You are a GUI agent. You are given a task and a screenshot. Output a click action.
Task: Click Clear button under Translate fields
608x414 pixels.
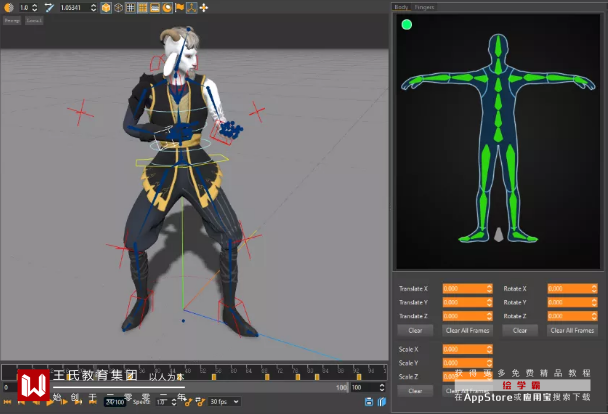click(x=415, y=330)
